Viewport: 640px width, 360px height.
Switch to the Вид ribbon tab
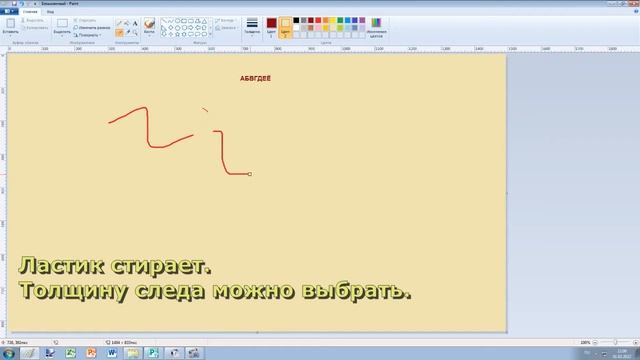[50, 11]
